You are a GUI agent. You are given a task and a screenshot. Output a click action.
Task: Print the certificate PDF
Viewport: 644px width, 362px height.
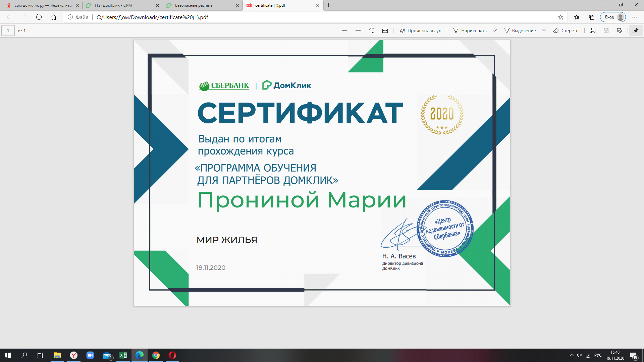(x=593, y=31)
